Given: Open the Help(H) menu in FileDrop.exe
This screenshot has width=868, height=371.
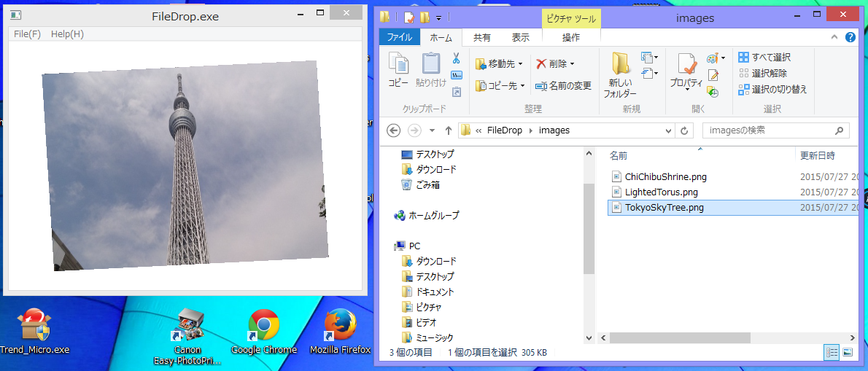Looking at the screenshot, I should point(67,34).
